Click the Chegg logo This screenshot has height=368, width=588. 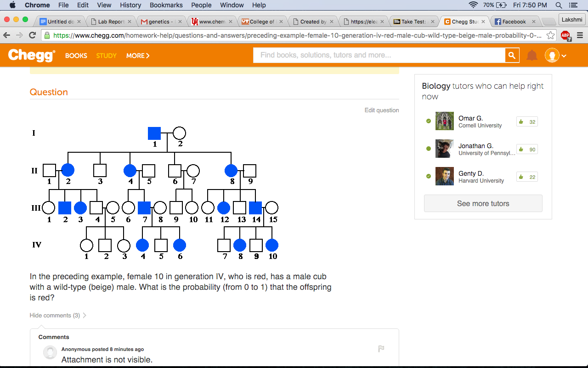pos(30,55)
